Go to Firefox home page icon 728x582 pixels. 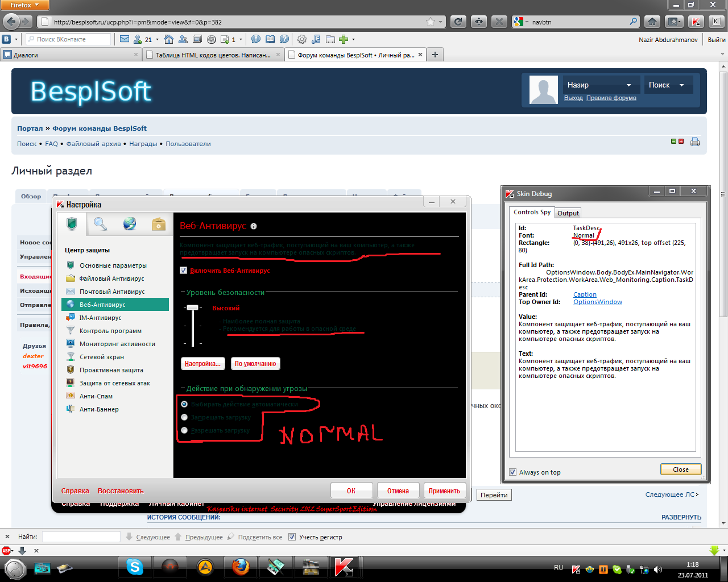coord(653,22)
